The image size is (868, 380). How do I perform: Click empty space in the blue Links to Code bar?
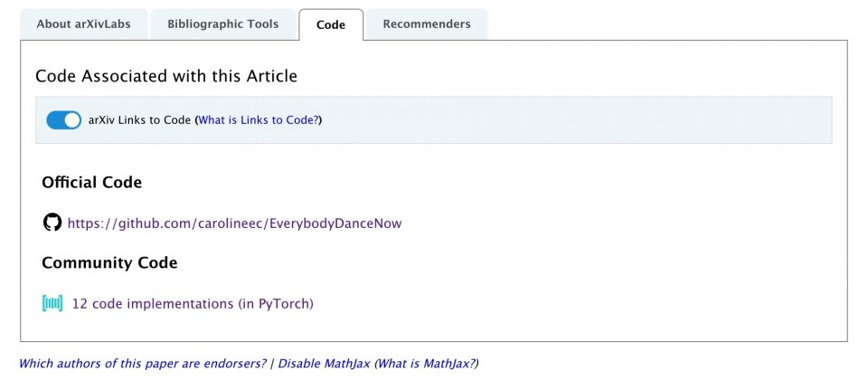pos(579,120)
